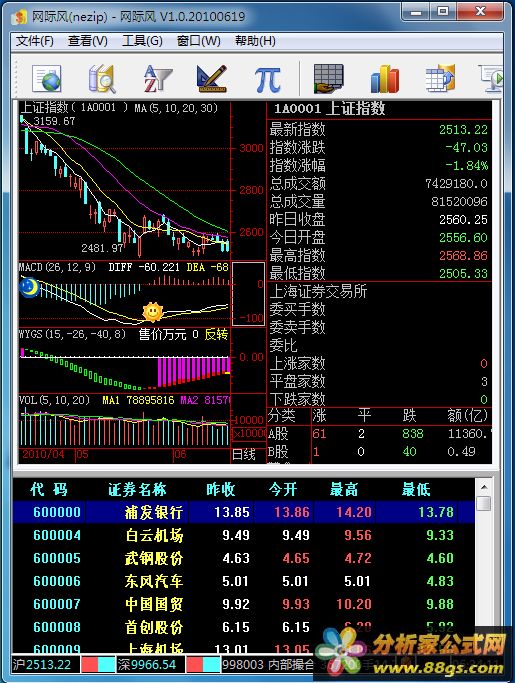Click the 代码 column header

point(49,490)
